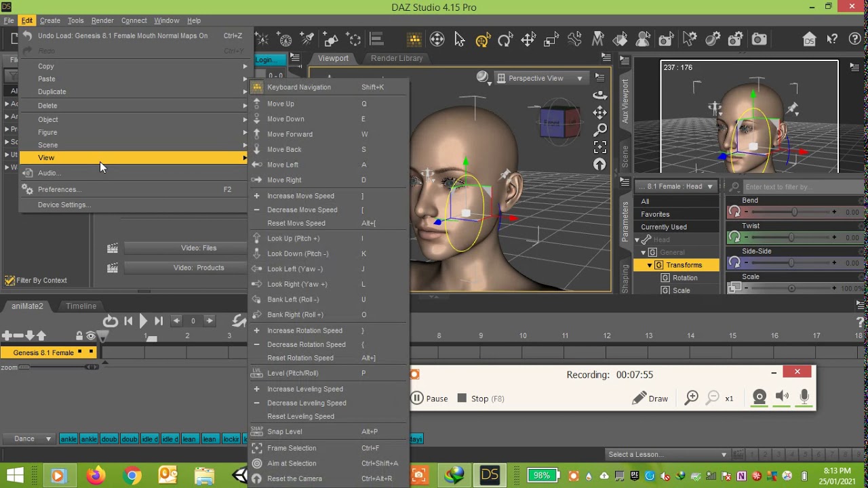The width and height of the screenshot is (868, 488).
Task: Select the Scale tool in toolbar
Action: pyautogui.click(x=551, y=40)
